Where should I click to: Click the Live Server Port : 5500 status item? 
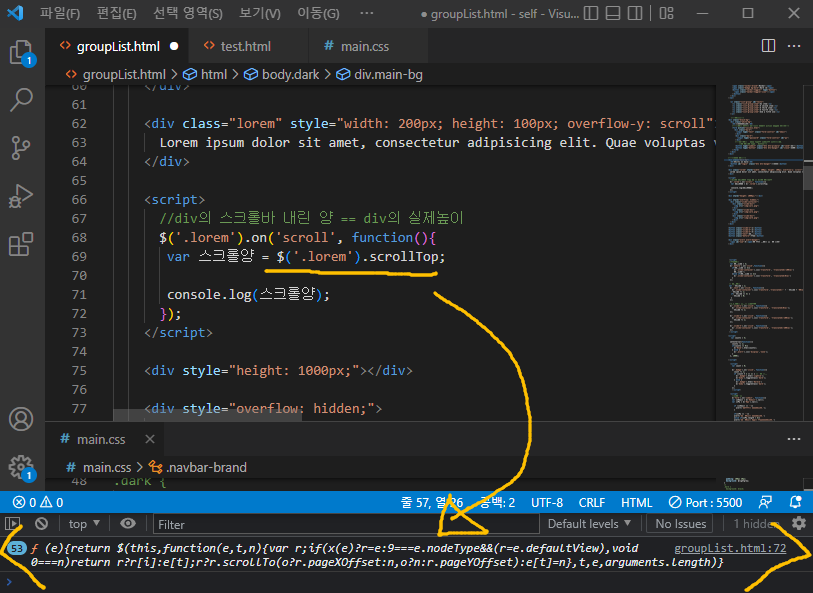click(705, 502)
